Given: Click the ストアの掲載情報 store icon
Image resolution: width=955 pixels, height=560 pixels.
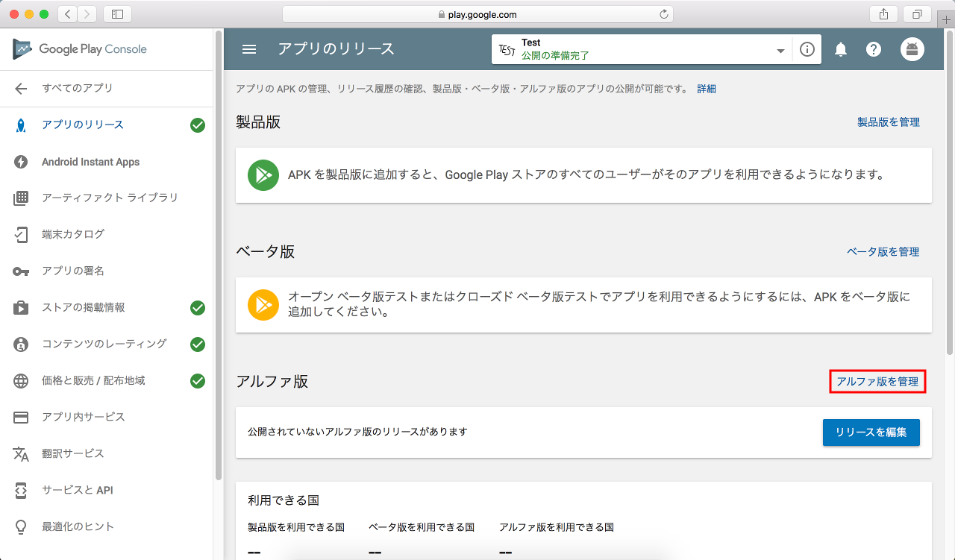Looking at the screenshot, I should tap(21, 307).
